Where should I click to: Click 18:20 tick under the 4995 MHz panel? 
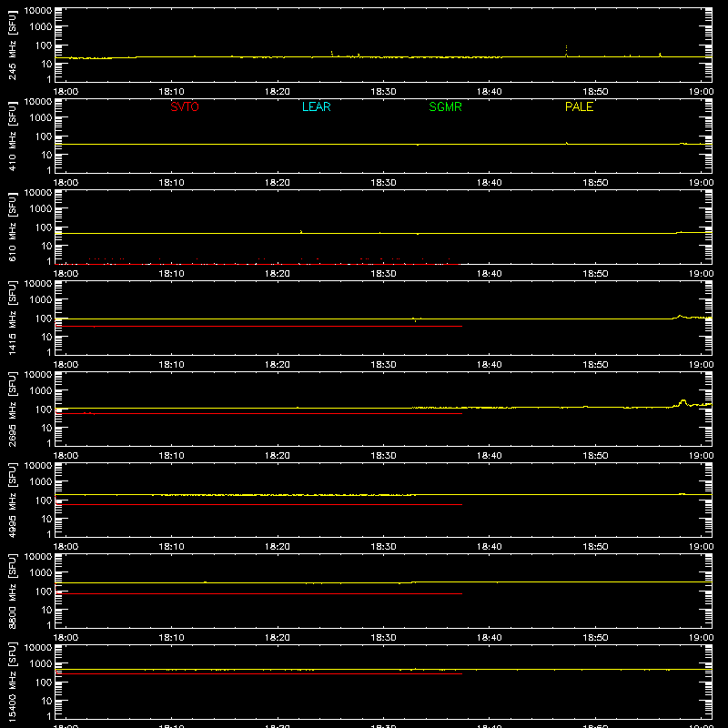pyautogui.click(x=278, y=547)
